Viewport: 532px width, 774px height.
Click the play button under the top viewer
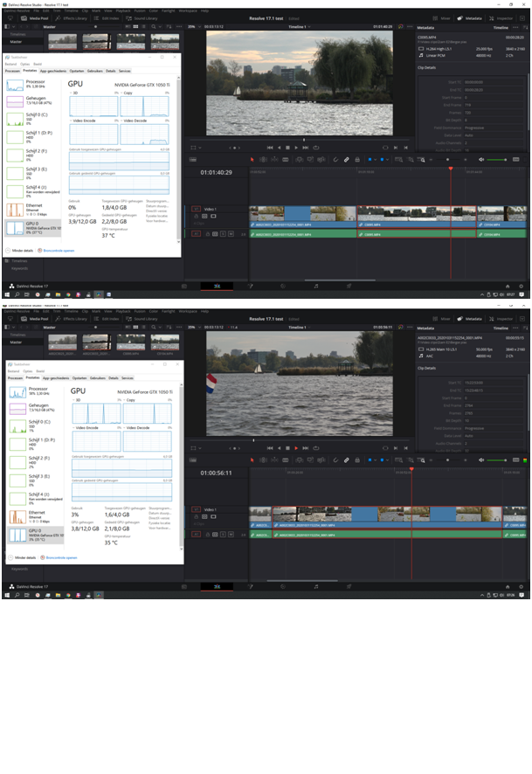(296, 148)
